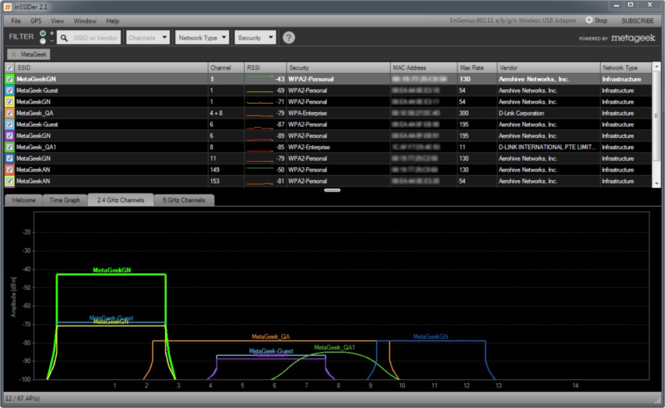This screenshot has height=408, width=665.
Task: Click the Max Rate value 300
Action: point(464,113)
